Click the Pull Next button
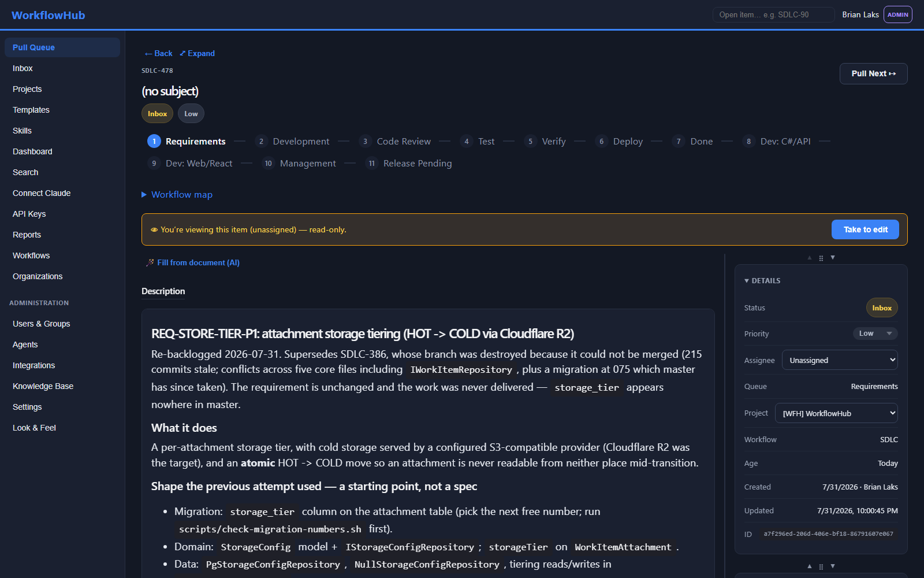 pyautogui.click(x=873, y=73)
